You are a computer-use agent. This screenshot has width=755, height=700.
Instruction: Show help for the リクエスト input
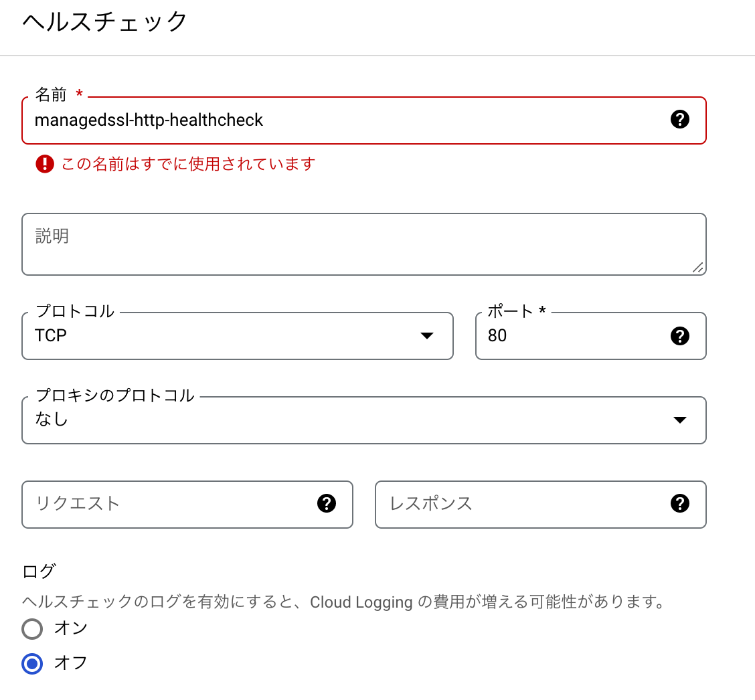[327, 504]
